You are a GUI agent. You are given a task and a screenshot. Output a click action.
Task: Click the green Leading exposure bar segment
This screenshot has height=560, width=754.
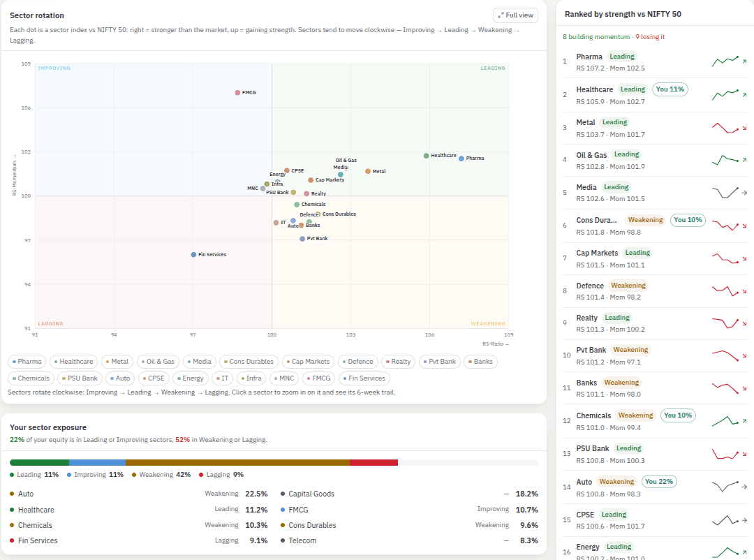point(39,463)
